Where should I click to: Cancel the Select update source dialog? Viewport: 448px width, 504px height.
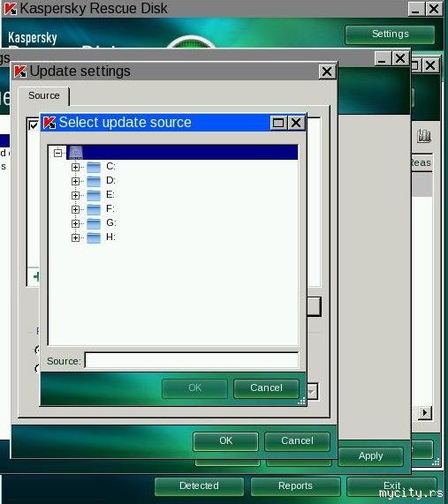pyautogui.click(x=266, y=388)
